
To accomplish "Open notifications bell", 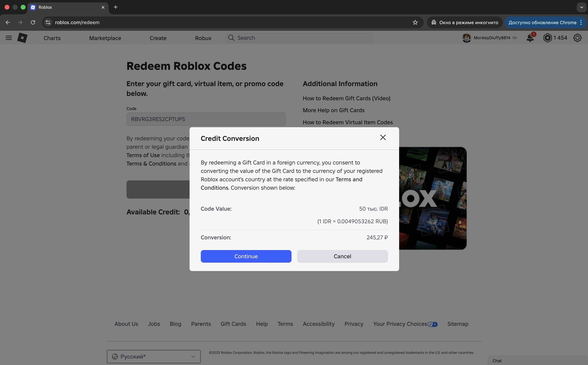I will 530,38.
